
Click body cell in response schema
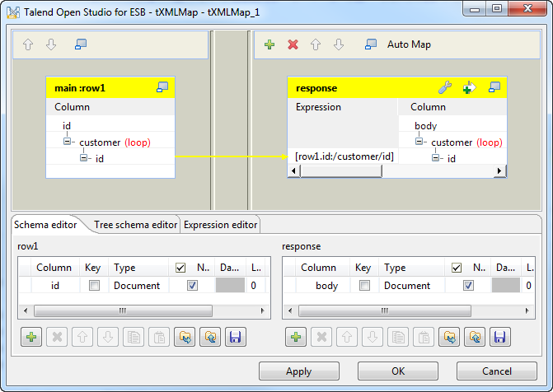pyautogui.click(x=326, y=285)
